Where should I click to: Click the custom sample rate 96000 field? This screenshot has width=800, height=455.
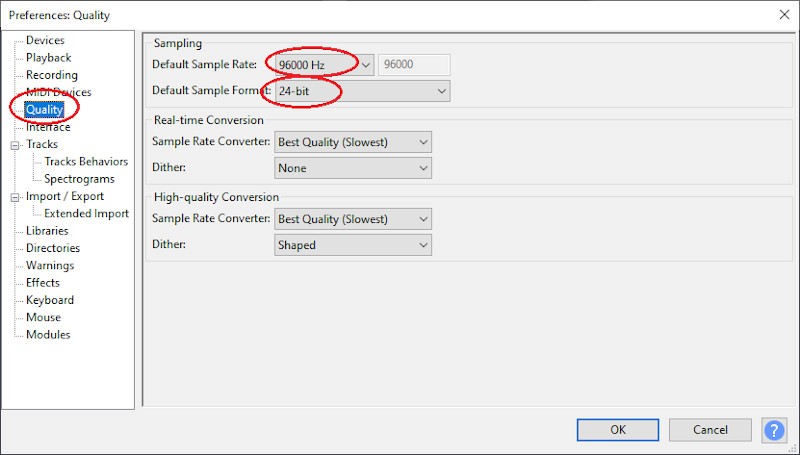click(x=414, y=65)
